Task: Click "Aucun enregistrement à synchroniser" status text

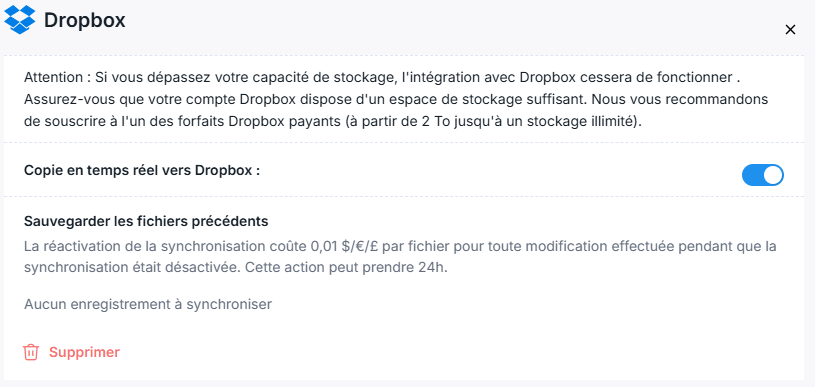Action: pos(148,304)
